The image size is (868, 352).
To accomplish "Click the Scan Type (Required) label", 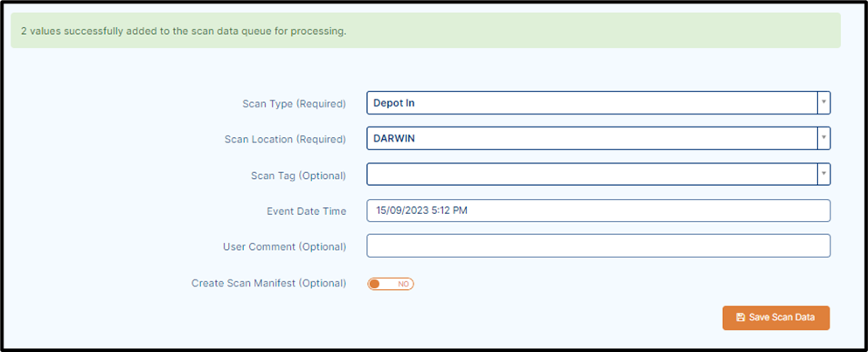I will click(294, 103).
